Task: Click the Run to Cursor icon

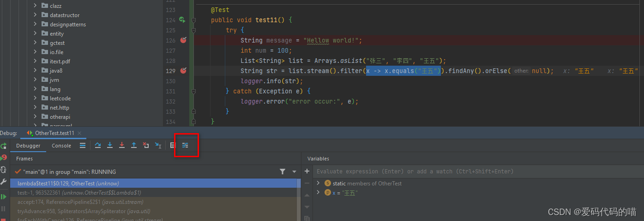Action: click(x=158, y=145)
